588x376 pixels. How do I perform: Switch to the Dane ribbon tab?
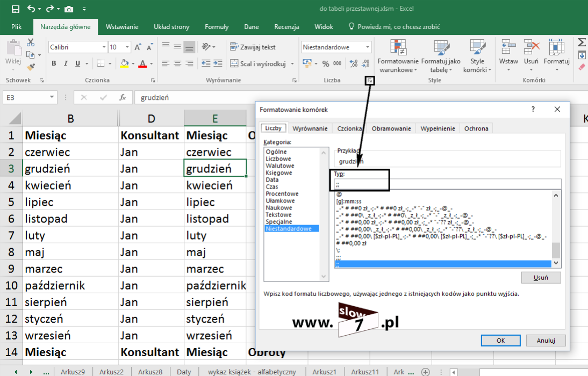[x=251, y=27]
